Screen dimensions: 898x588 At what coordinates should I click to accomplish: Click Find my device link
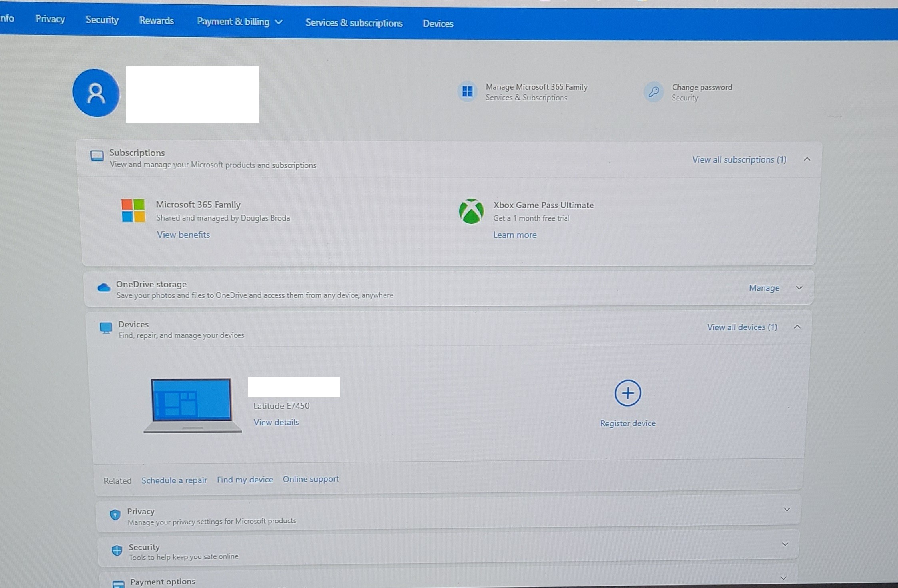(x=245, y=480)
